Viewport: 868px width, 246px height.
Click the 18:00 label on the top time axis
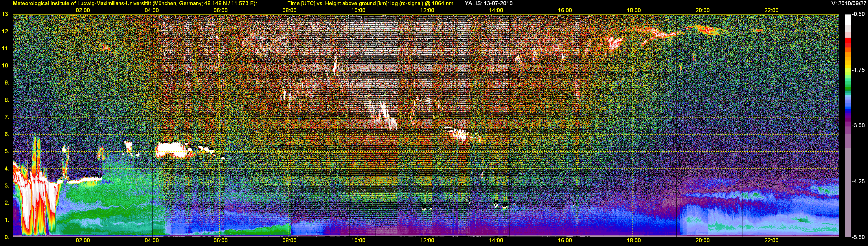[x=634, y=10]
